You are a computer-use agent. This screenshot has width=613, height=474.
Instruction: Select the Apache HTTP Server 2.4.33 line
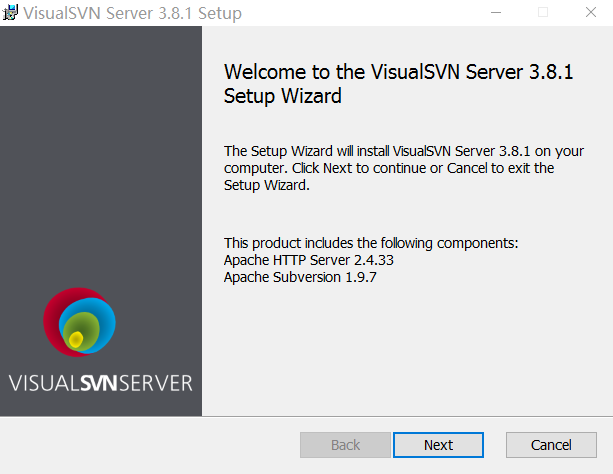coord(308,260)
